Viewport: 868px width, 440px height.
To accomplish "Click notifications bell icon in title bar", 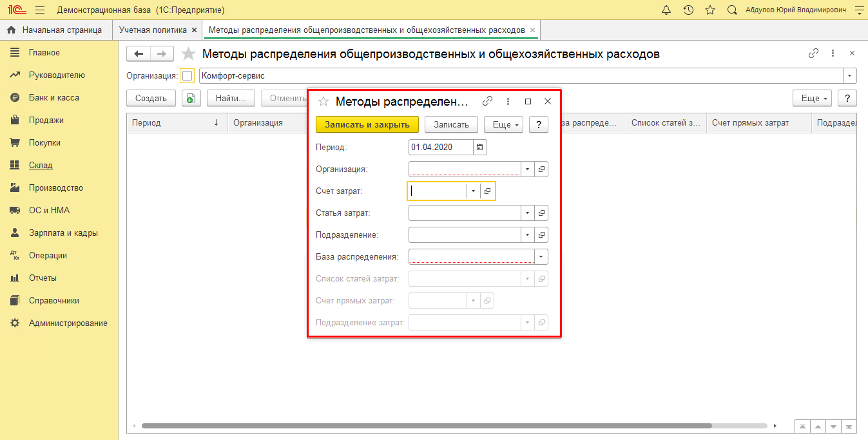I will click(666, 10).
